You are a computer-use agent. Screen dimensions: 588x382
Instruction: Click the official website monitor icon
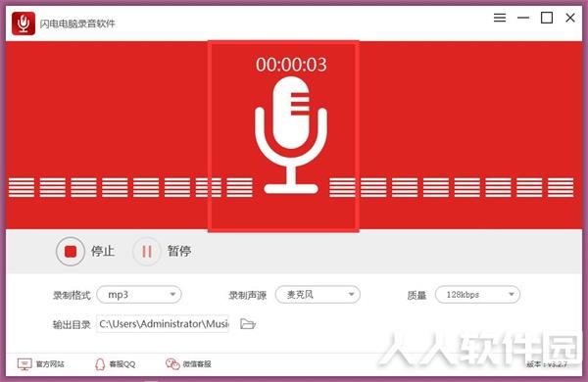[24, 364]
